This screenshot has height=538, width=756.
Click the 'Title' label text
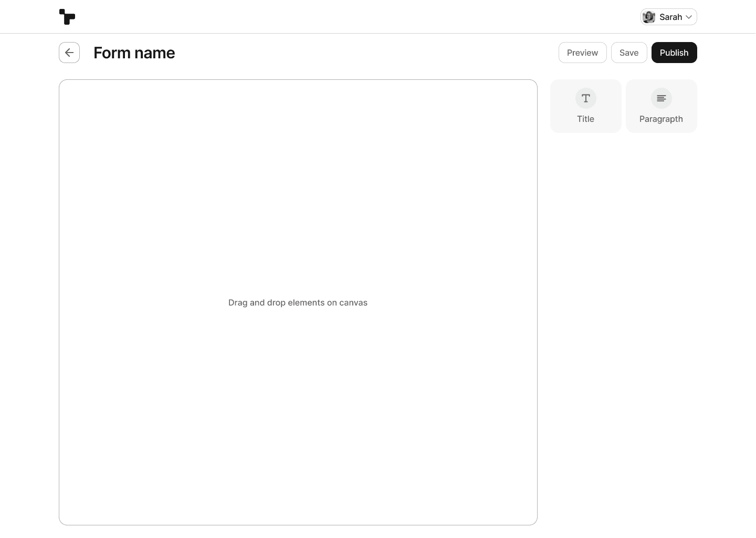click(x=586, y=119)
